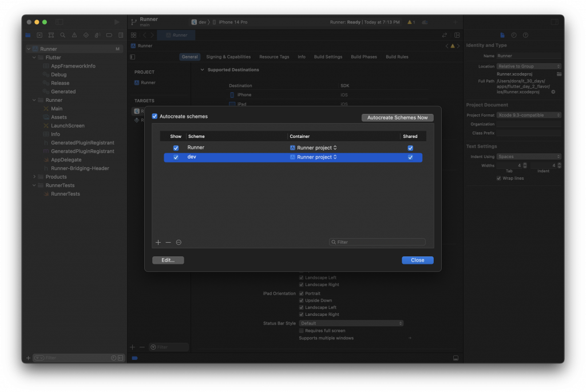Select the Quick Help inspector icon
The height and width of the screenshot is (392, 586).
coord(525,35)
